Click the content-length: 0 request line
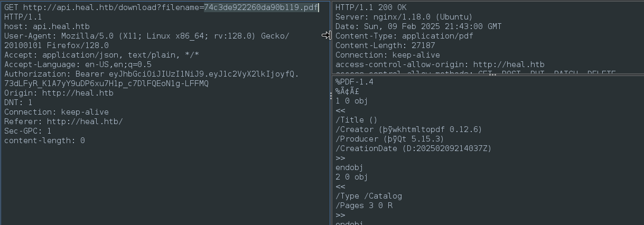The image size is (644, 225). (x=44, y=140)
